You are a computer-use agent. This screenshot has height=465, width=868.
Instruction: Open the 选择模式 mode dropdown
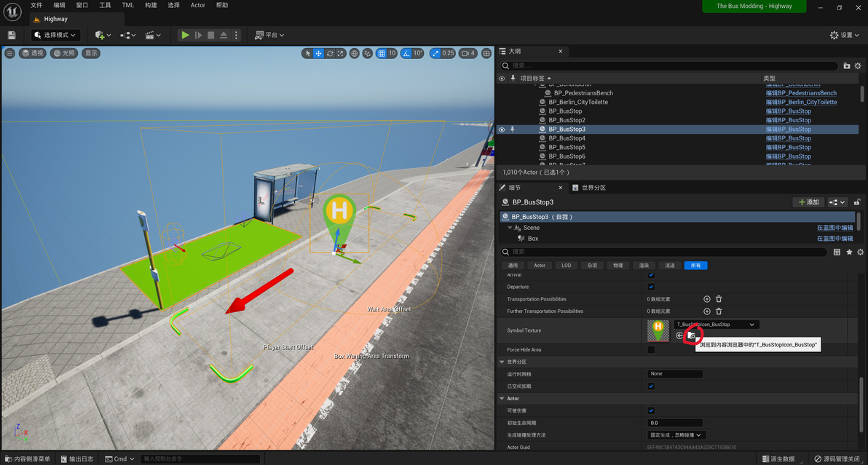(x=55, y=35)
